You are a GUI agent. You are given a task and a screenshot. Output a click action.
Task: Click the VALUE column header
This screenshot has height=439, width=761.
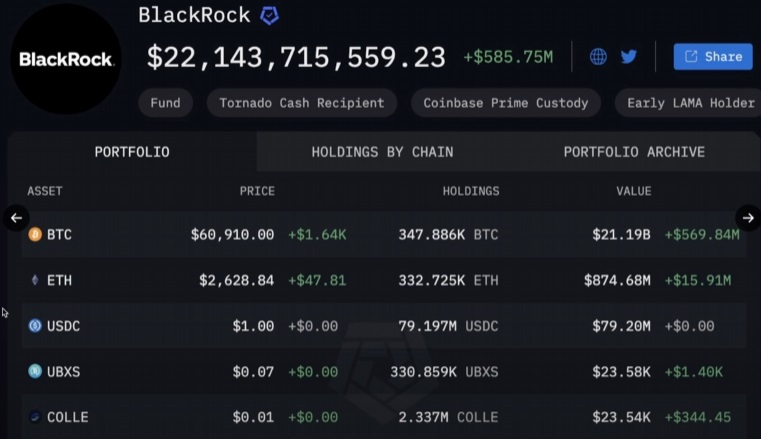pyautogui.click(x=634, y=191)
